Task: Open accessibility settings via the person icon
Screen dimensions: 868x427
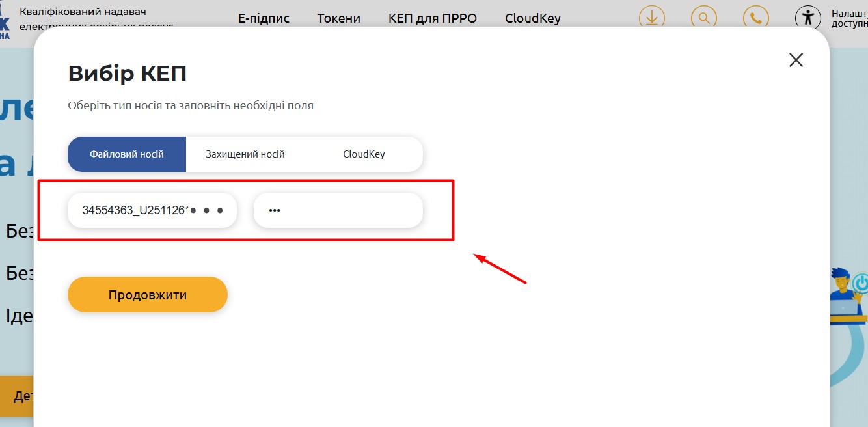Action: click(808, 18)
